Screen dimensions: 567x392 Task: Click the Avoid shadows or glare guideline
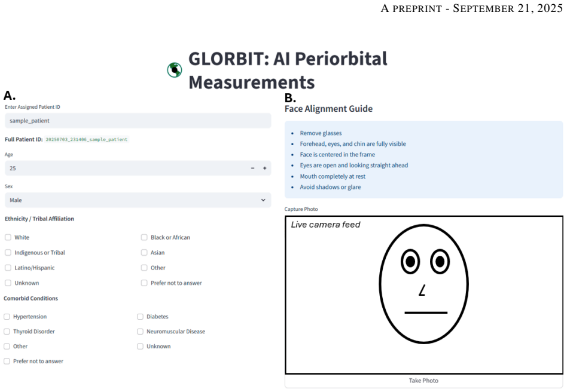coord(330,187)
